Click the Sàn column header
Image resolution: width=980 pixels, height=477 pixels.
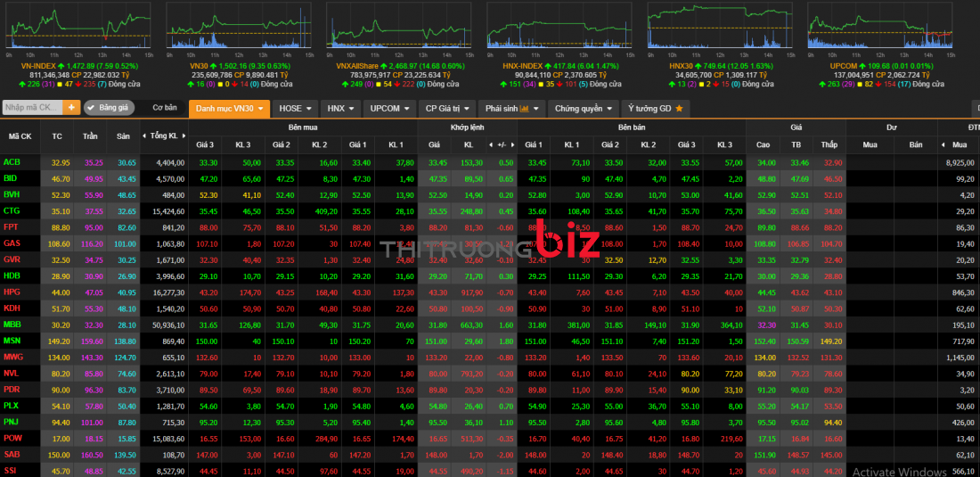[123, 136]
